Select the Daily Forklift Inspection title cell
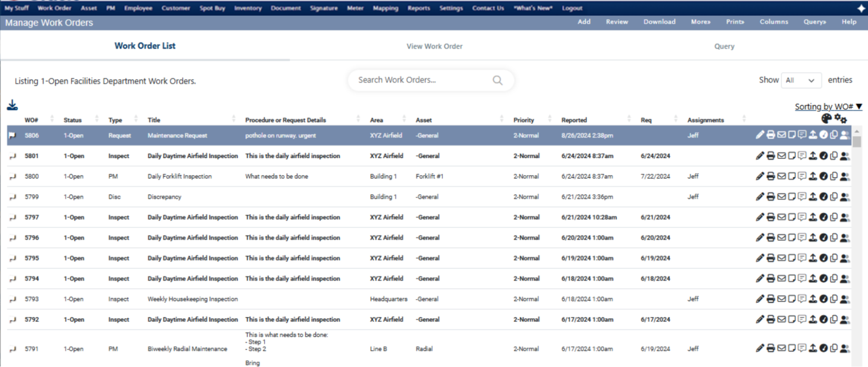Viewport: 868px width, 367px height. coord(180,176)
